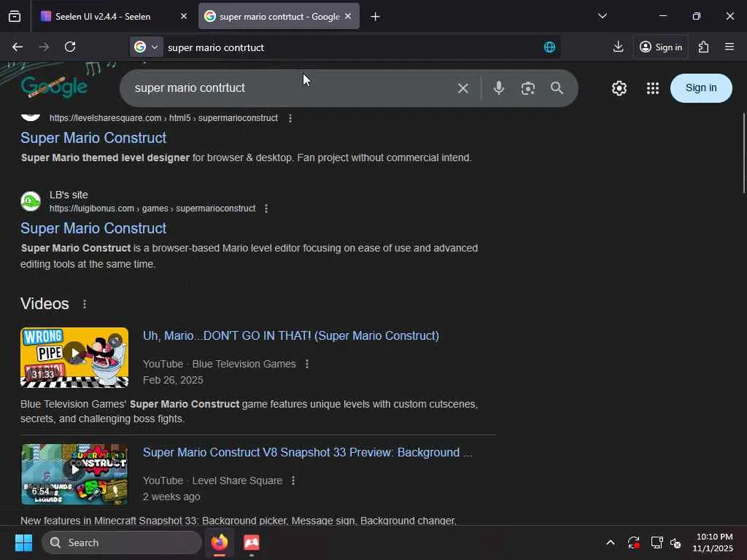Click the taskbar Search box
The width and height of the screenshot is (747, 560).
(122, 542)
